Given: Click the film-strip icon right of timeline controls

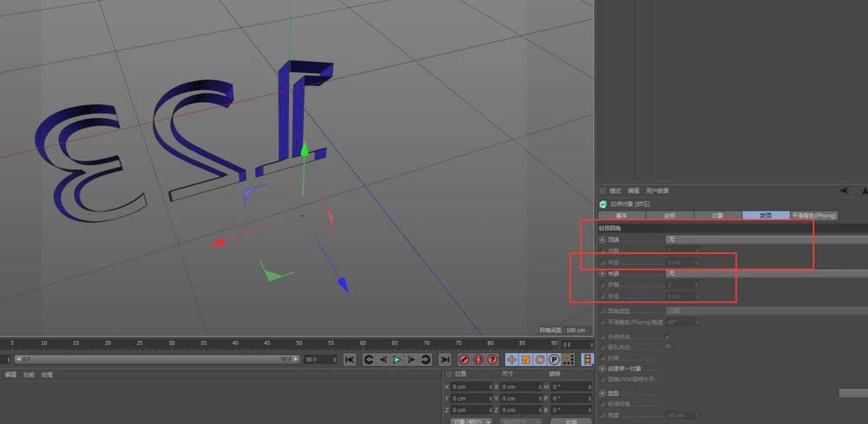Looking at the screenshot, I should coord(588,359).
